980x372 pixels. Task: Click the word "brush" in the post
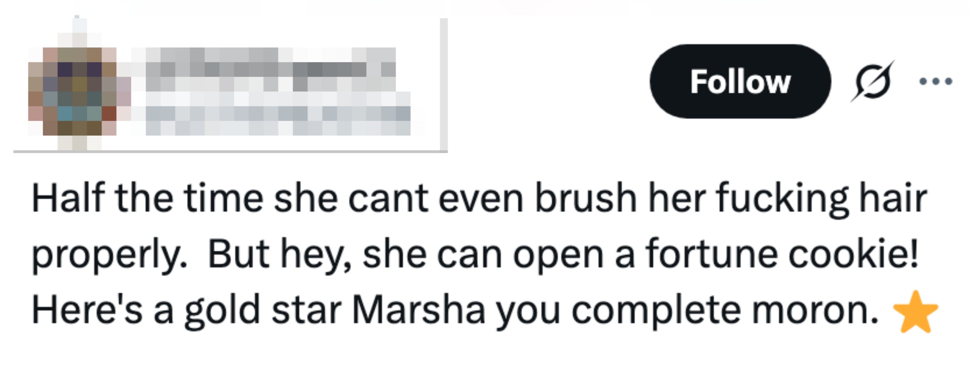(x=586, y=198)
